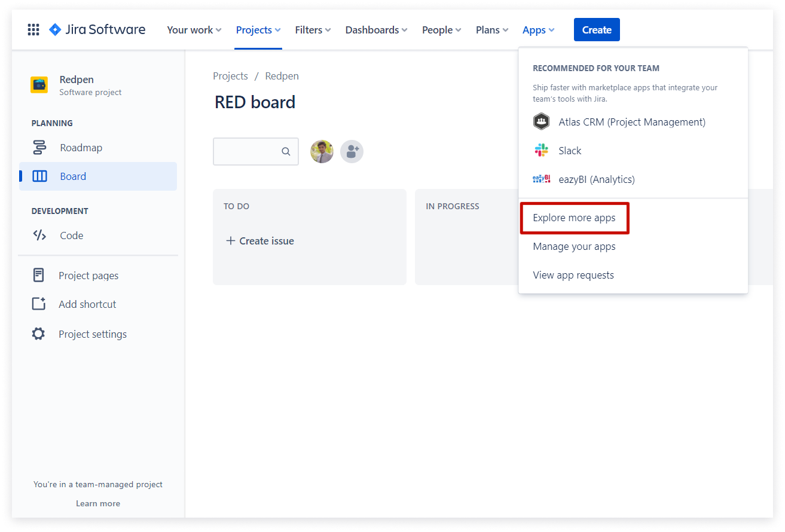The height and width of the screenshot is (532, 785).
Task: Click the blue Create button
Action: click(597, 30)
